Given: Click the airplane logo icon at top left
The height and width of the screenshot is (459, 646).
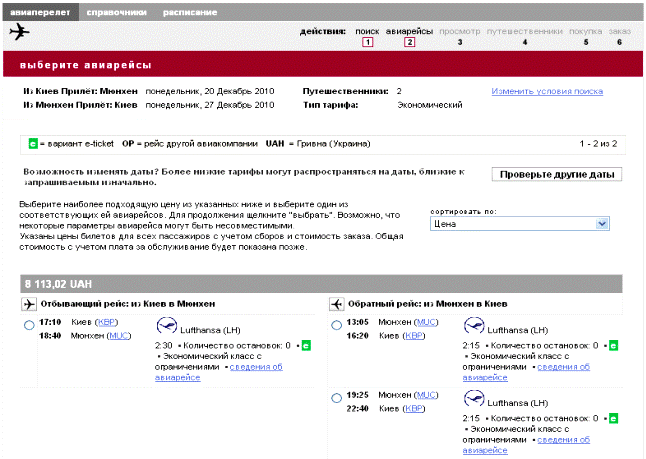Looking at the screenshot, I should [19, 32].
